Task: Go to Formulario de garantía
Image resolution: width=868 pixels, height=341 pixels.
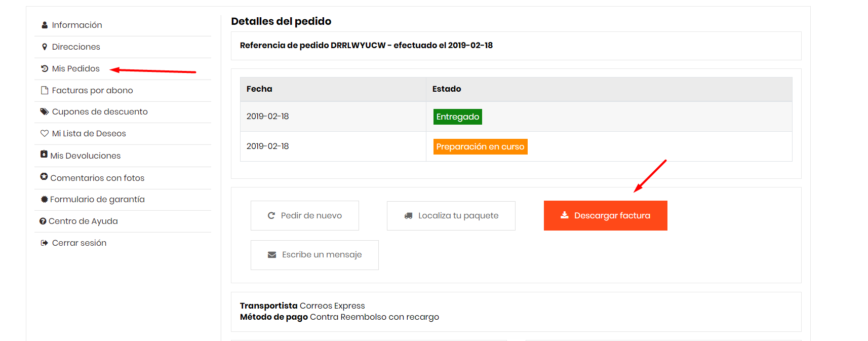Action: 97,200
